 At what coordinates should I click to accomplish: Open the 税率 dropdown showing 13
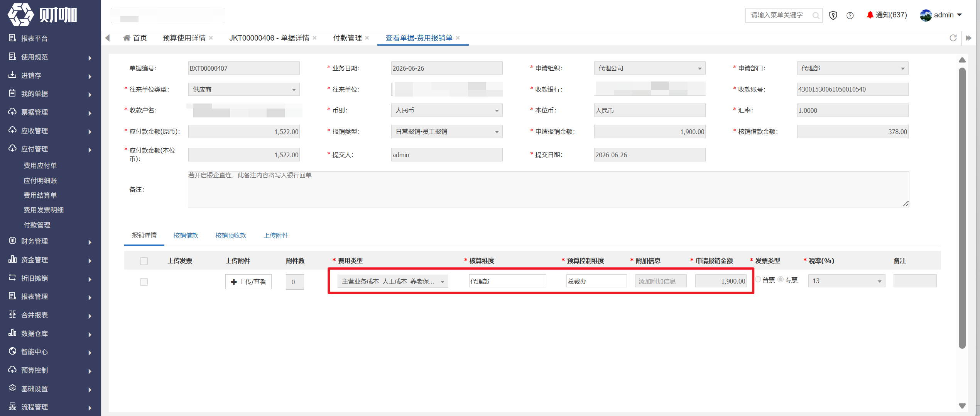pos(847,281)
